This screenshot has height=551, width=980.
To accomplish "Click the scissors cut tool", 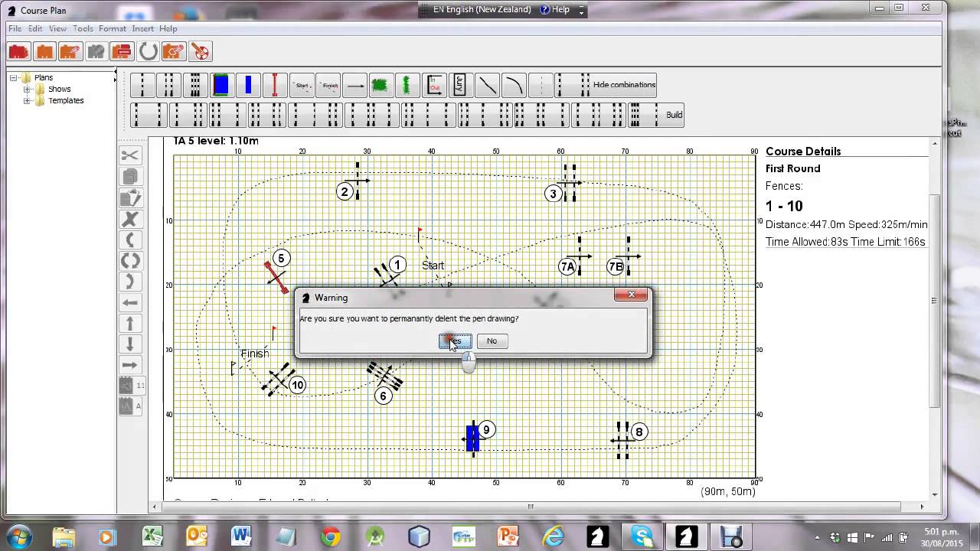I will point(130,155).
